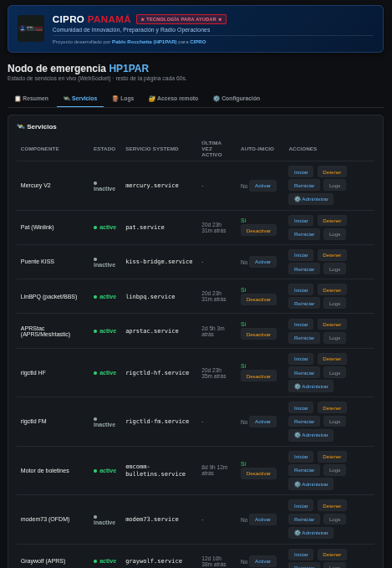Stop emcomm-bulletins.service with Detener

point(332,457)
